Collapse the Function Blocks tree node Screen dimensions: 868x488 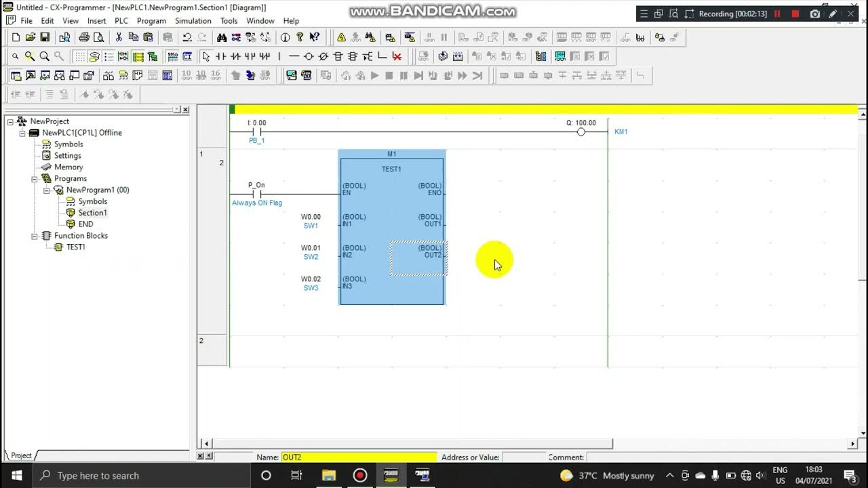[x=35, y=236]
